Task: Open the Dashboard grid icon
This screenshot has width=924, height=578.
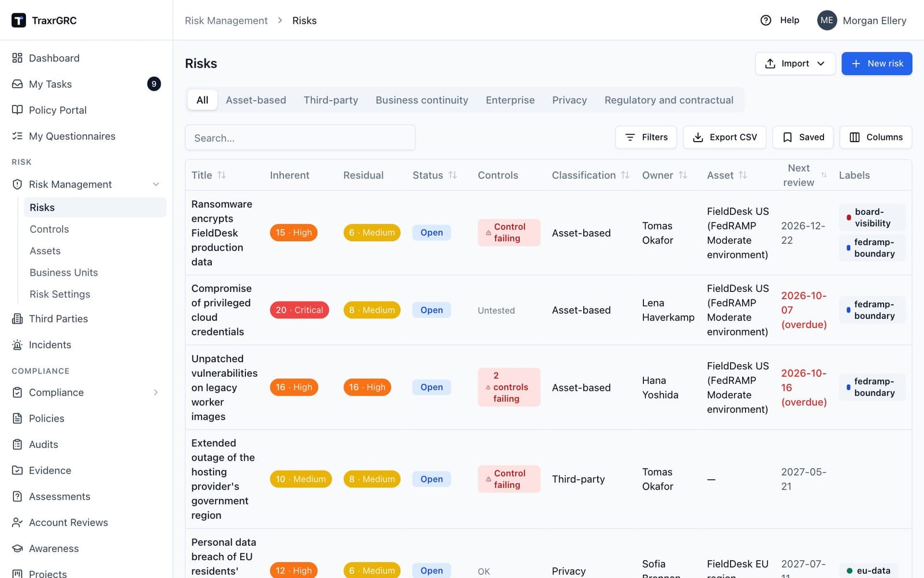Action: 17,58
